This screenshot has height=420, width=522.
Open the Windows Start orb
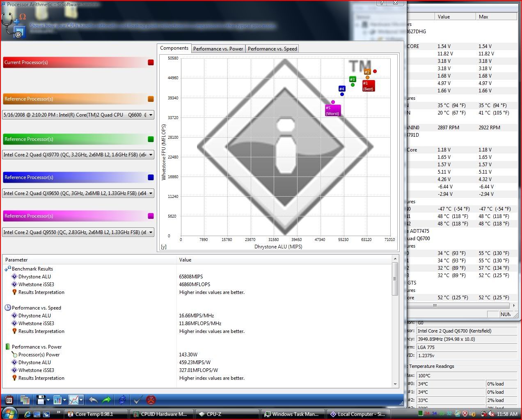(9, 413)
